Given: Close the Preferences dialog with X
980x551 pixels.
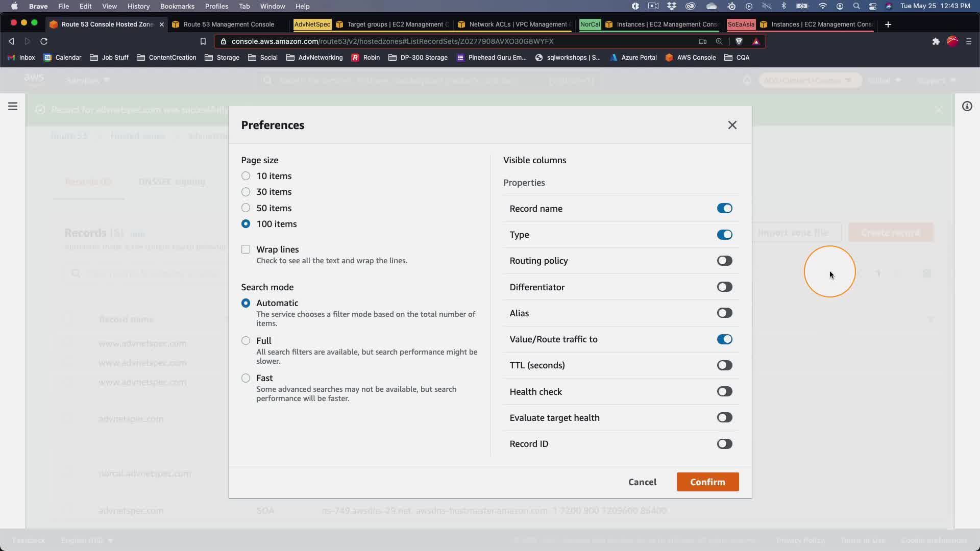Looking at the screenshot, I should [732, 125].
